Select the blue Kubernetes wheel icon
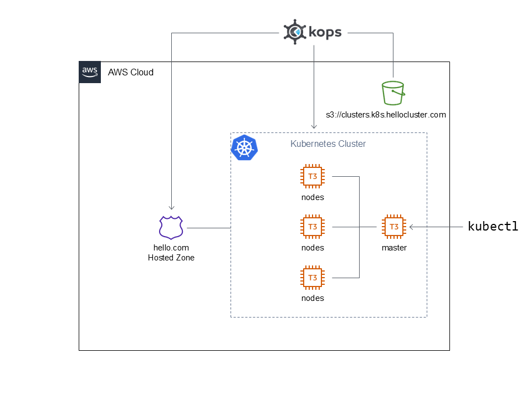 pos(244,148)
